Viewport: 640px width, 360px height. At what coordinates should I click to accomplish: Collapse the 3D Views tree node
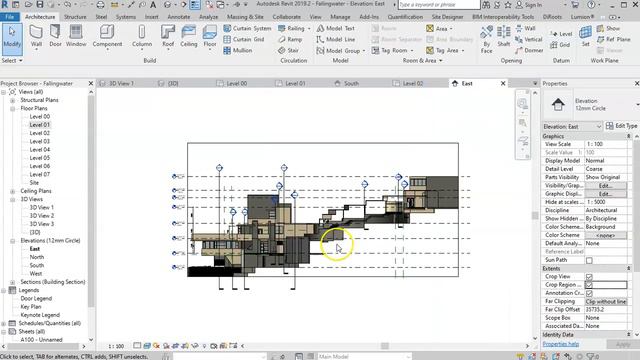click(x=13, y=199)
